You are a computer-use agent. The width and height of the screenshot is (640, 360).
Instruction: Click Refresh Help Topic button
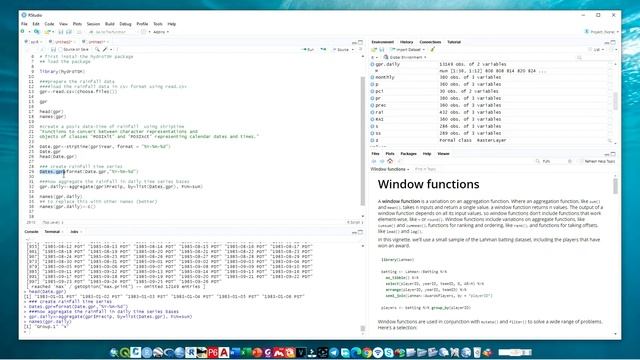597,161
